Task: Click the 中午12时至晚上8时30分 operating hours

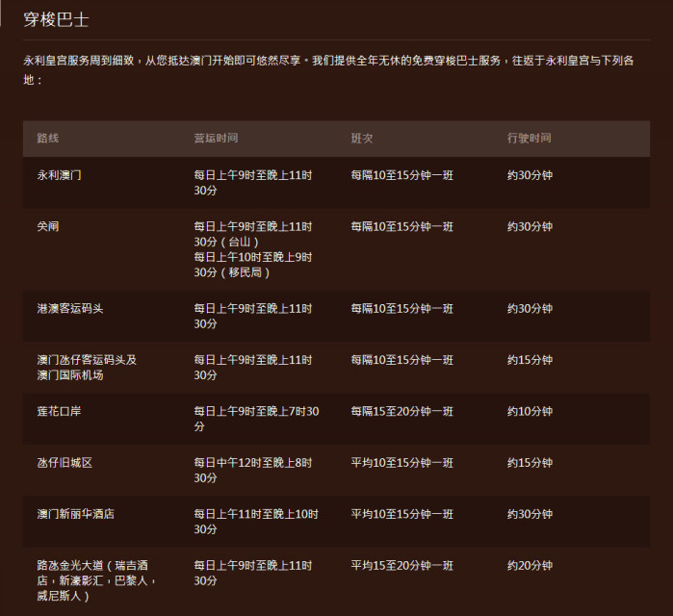Action: point(252,471)
